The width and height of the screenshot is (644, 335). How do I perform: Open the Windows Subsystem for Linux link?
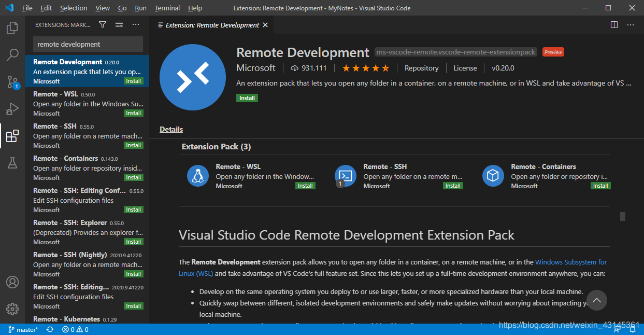click(571, 262)
